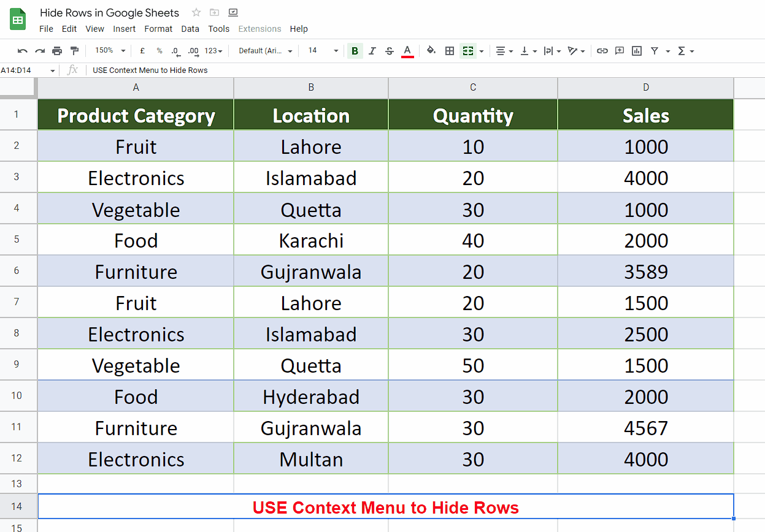Image resolution: width=765 pixels, height=532 pixels.
Task: Open the Google Sheets home logo
Action: coord(18,20)
